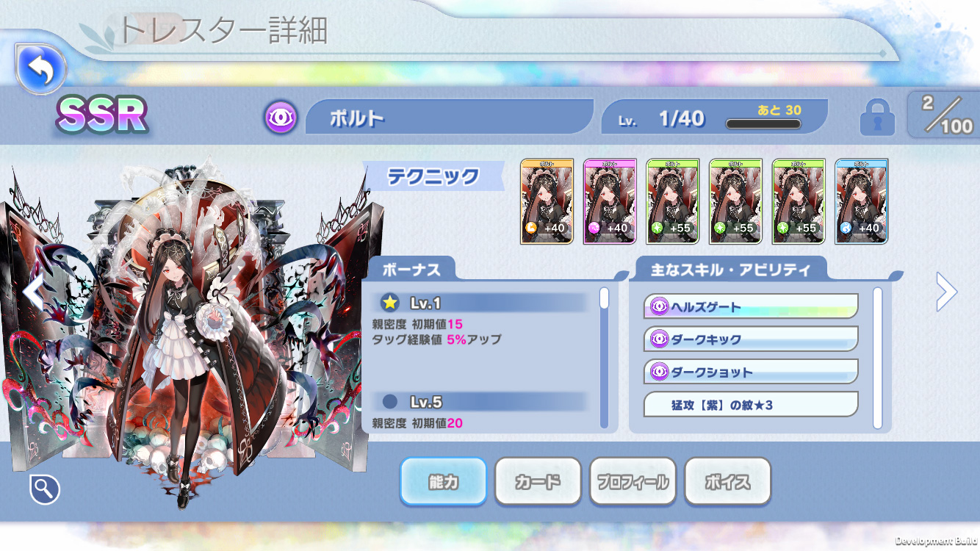
Task: Open the プロフィール tab
Action: (x=633, y=482)
